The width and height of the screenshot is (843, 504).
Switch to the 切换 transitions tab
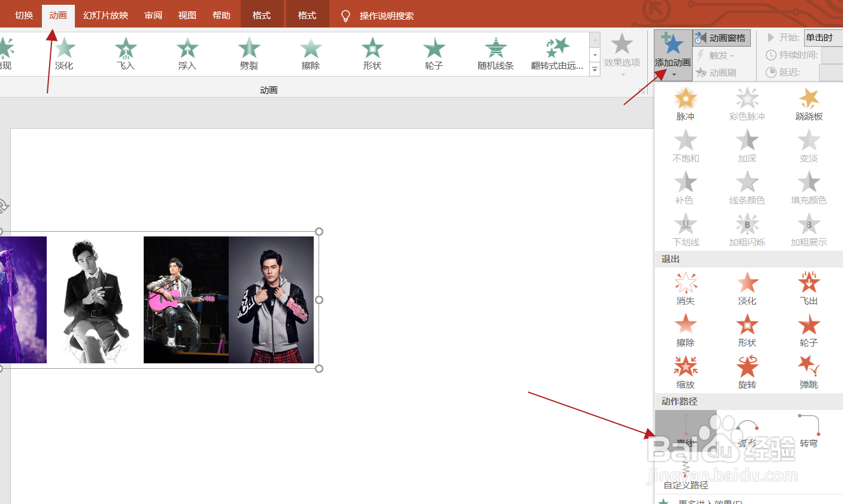[x=24, y=16]
